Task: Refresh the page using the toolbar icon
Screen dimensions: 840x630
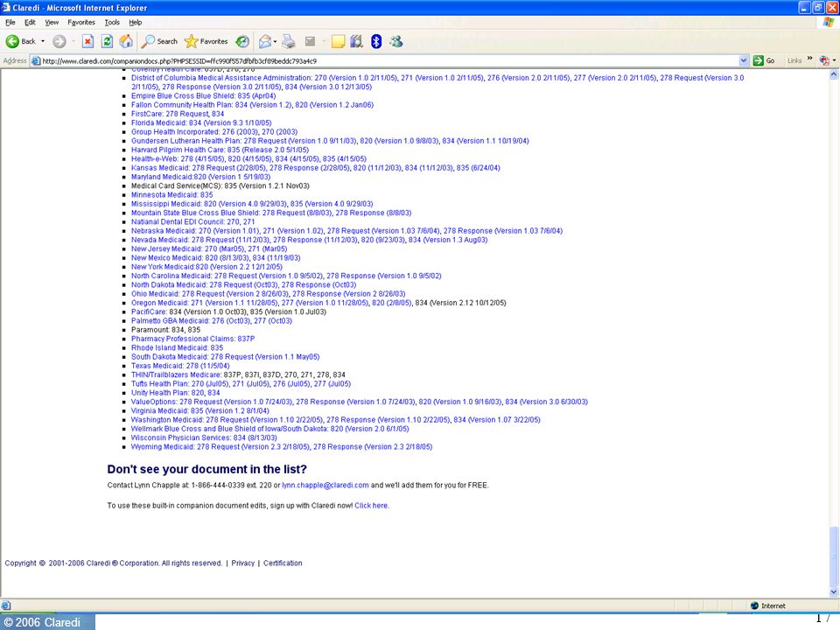Action: (107, 41)
